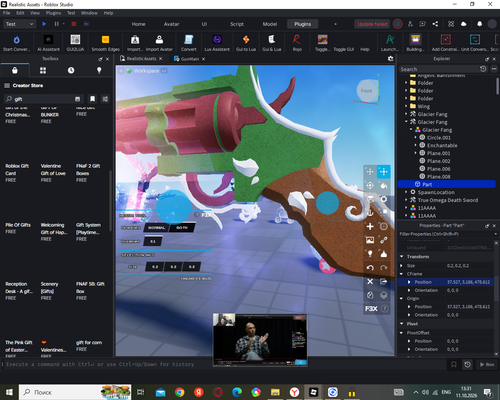
Task: Open Toolbox recent clock tab
Action: pyautogui.click(x=71, y=70)
